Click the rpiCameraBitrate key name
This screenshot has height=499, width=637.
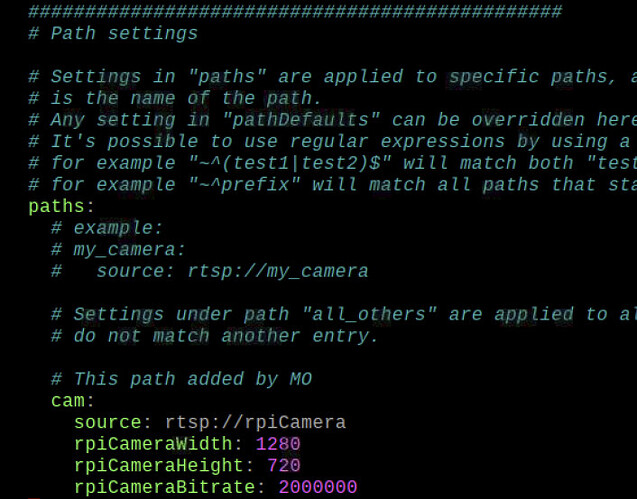[x=164, y=487]
